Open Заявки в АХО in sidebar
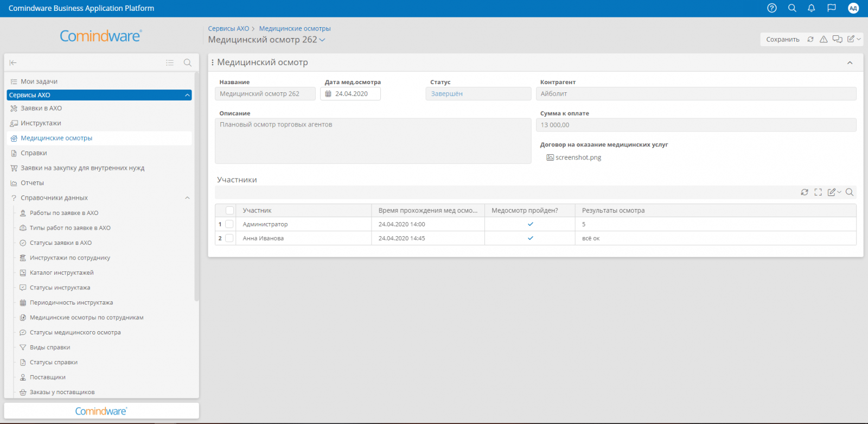 [x=41, y=109]
